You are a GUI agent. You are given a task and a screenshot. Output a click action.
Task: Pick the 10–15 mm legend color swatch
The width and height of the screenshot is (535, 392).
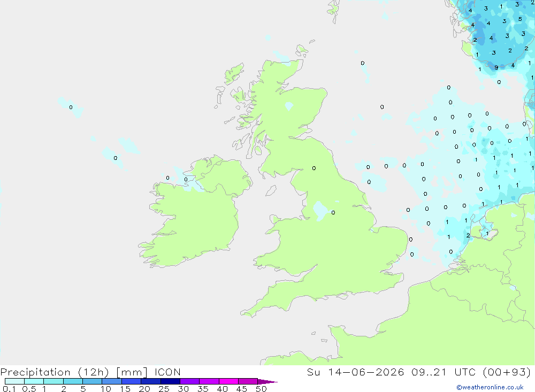pyautogui.click(x=112, y=381)
